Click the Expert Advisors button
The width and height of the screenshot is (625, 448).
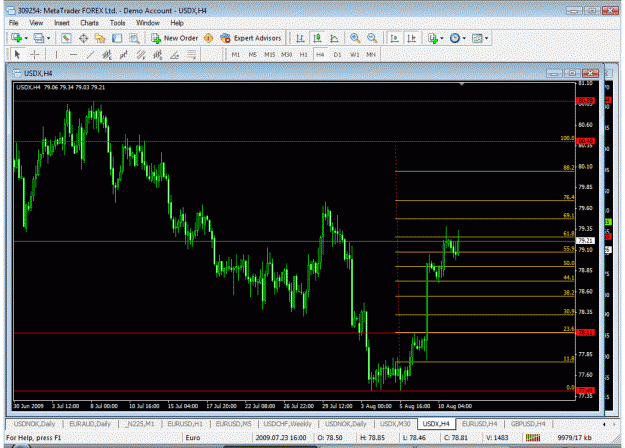tap(251, 38)
